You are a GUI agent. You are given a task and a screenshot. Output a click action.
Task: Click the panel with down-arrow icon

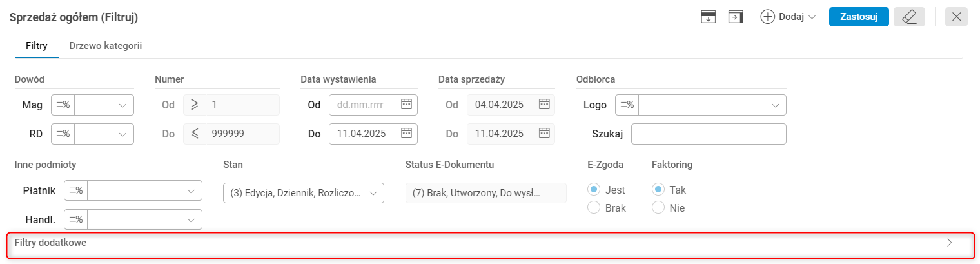tap(709, 17)
